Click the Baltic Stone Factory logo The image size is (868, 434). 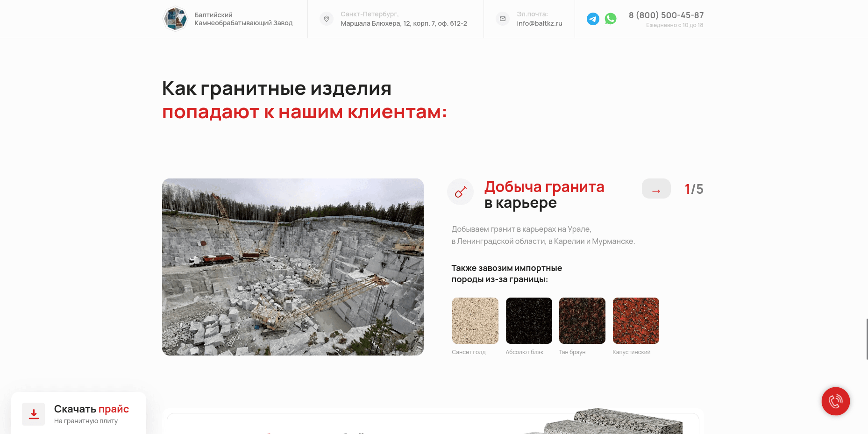(x=175, y=19)
